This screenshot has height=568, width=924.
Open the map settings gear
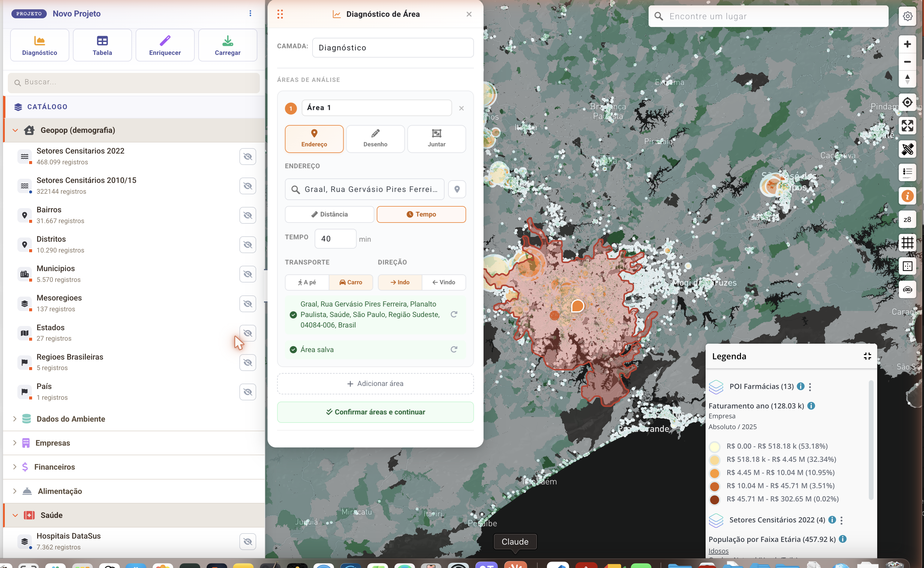tap(907, 16)
